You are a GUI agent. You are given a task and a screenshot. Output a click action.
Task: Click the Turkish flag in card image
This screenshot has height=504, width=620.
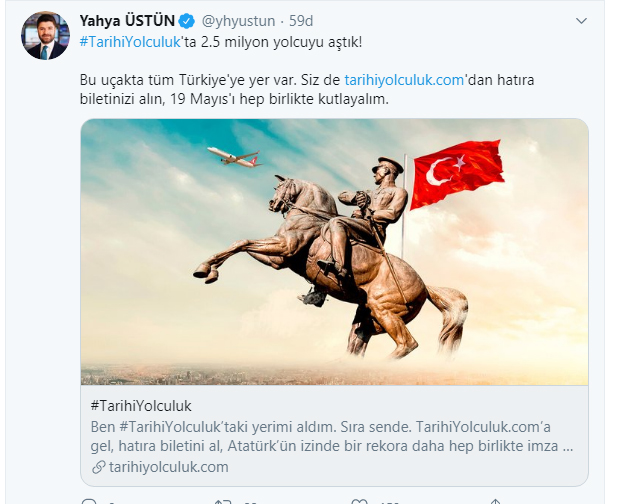pyautogui.click(x=457, y=174)
